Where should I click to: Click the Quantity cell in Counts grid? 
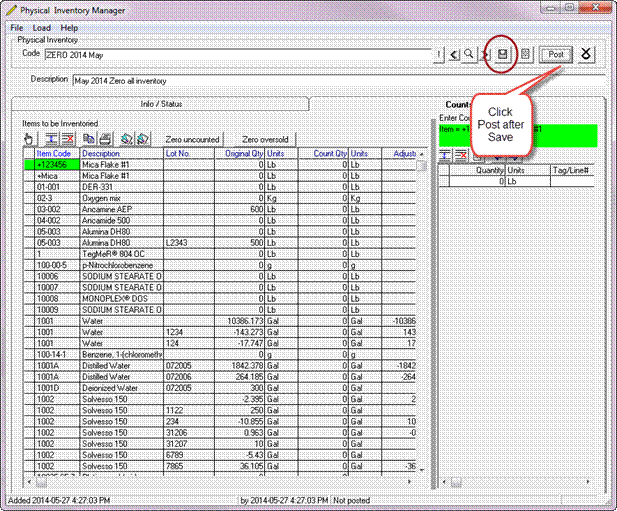(477, 181)
